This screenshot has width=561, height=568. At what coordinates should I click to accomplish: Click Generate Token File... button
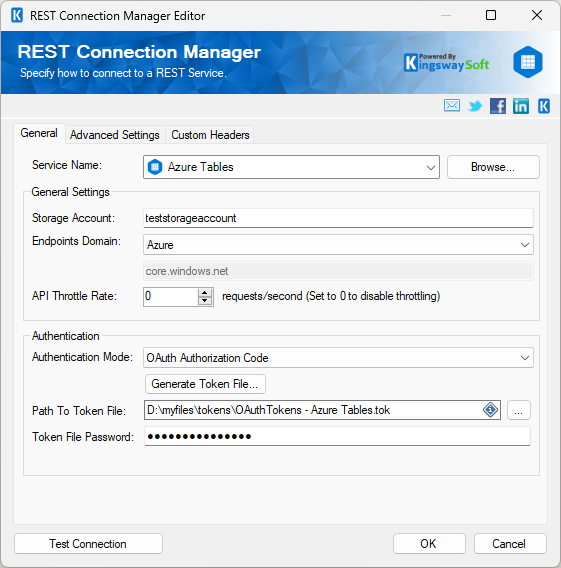(205, 384)
